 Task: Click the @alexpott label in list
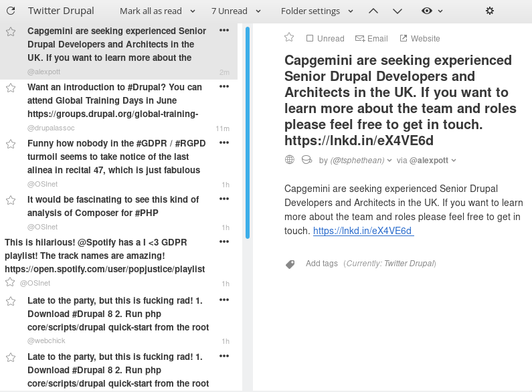click(43, 72)
